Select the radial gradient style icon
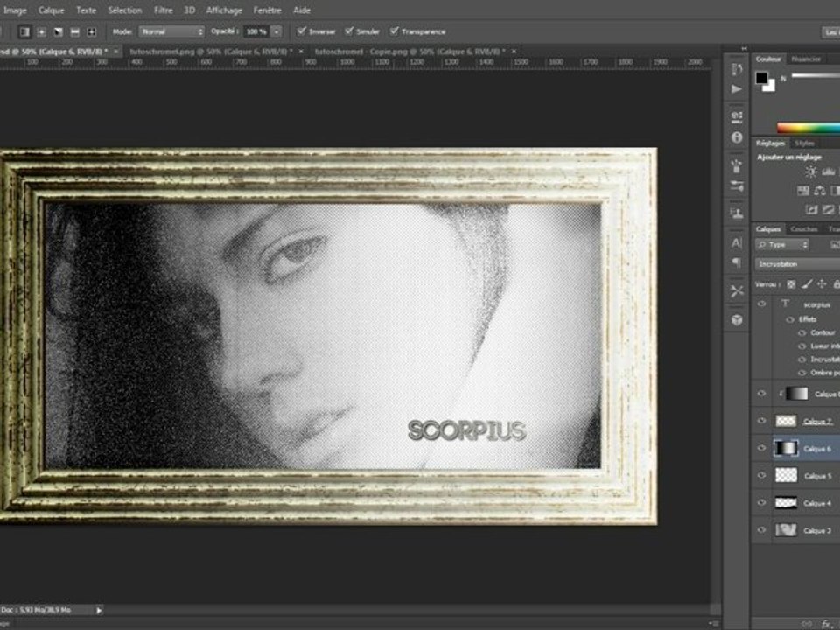 point(42,32)
